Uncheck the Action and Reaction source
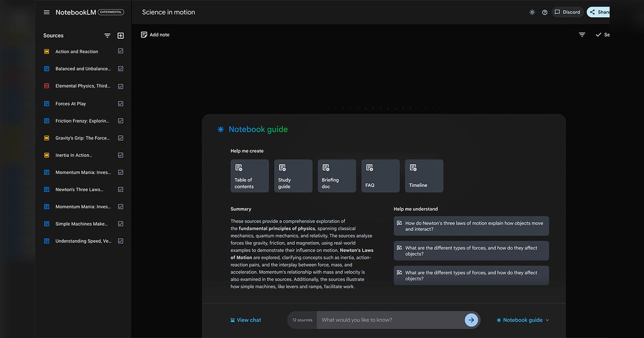This screenshot has height=338, width=644. click(121, 52)
